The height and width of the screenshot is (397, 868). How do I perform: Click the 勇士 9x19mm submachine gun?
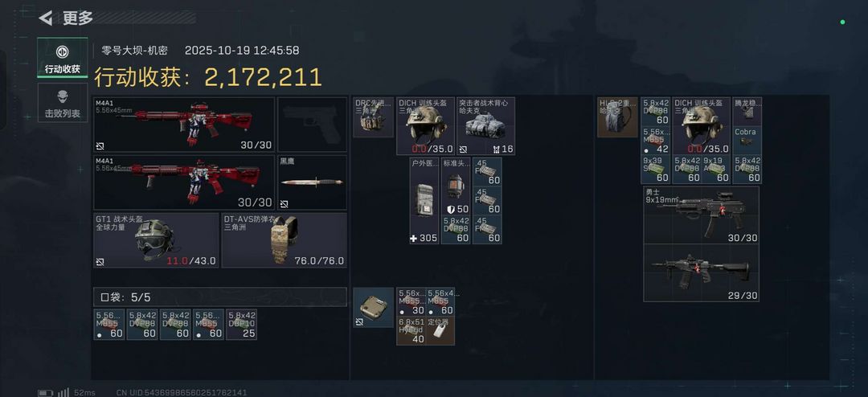pyautogui.click(x=701, y=215)
